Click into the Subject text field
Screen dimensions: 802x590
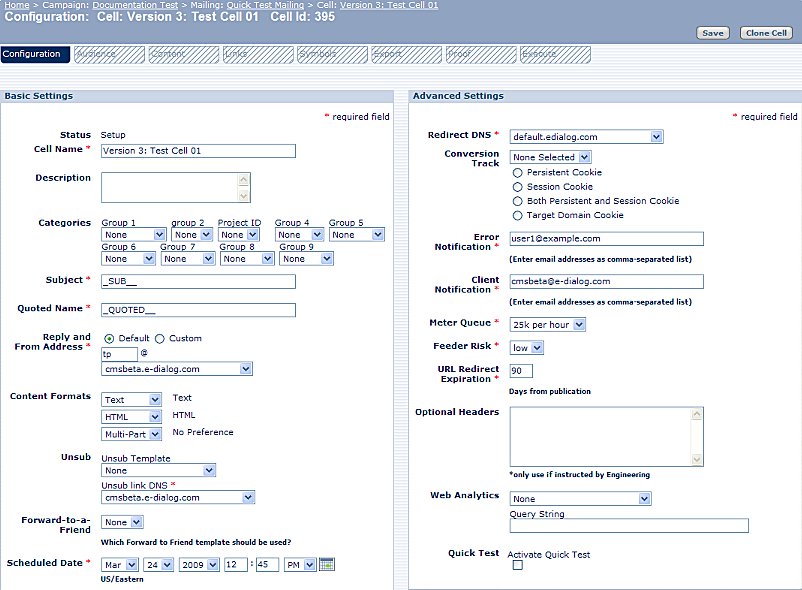pos(198,282)
